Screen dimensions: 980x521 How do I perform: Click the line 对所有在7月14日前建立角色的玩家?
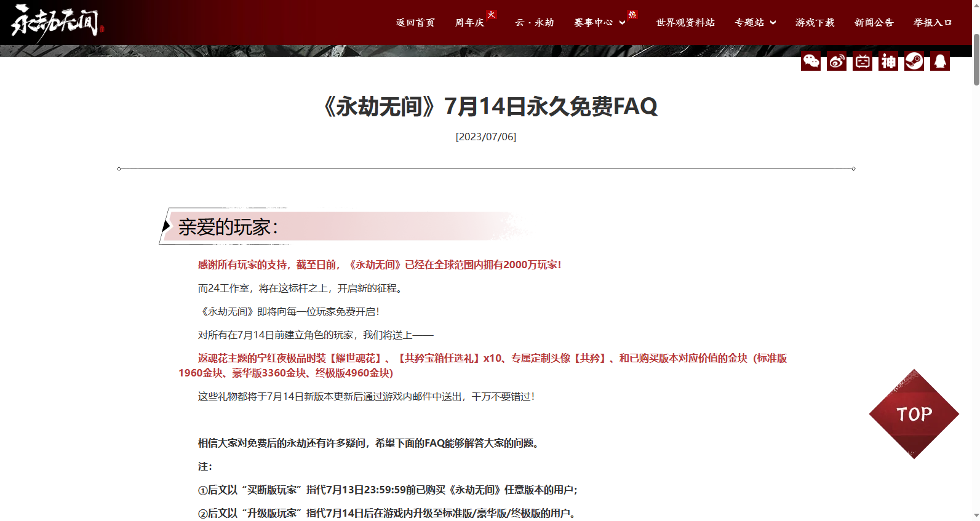(x=316, y=335)
